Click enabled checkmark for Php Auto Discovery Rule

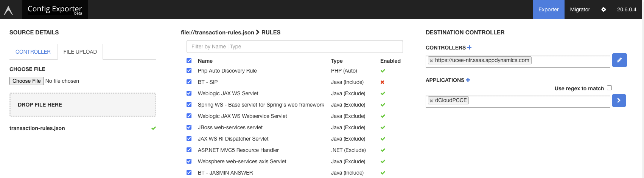click(x=383, y=71)
